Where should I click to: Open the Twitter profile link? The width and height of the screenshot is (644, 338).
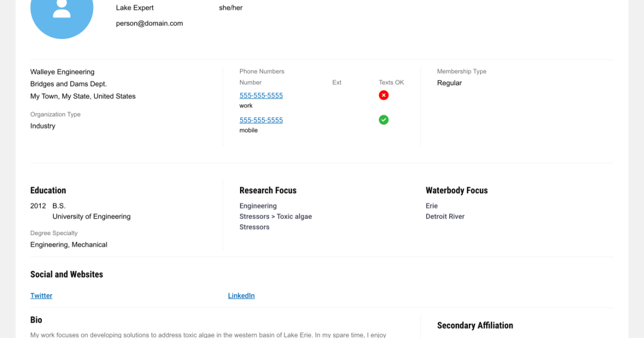[x=41, y=296]
